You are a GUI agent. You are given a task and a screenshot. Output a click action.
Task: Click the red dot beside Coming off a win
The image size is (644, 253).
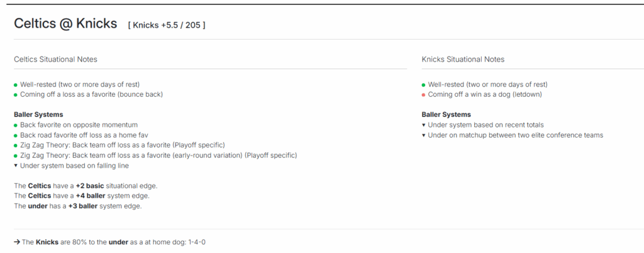423,95
